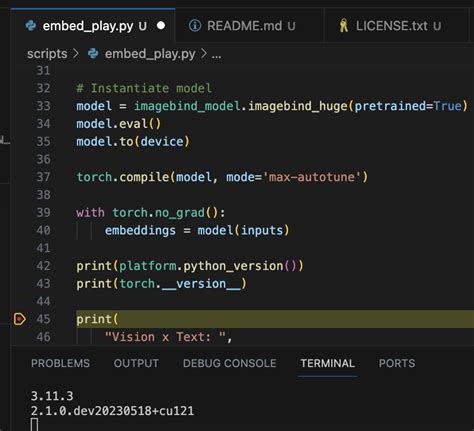Image resolution: width=474 pixels, height=431 pixels.
Task: Click the "Vision x Text: " string
Action: point(165,337)
